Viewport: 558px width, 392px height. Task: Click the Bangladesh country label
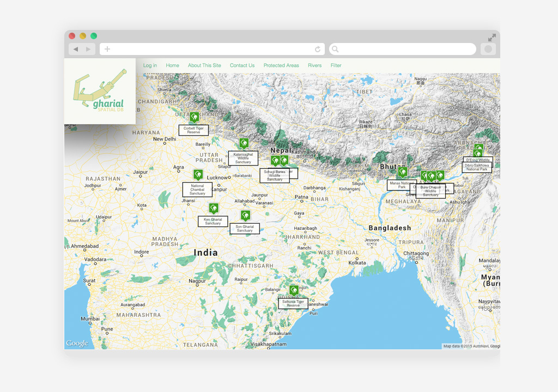(x=390, y=228)
